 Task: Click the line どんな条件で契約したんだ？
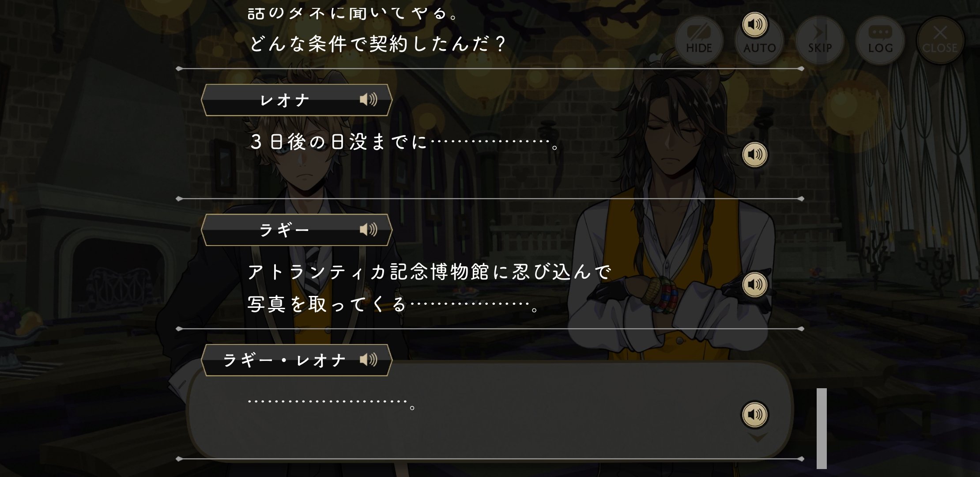coord(377,44)
